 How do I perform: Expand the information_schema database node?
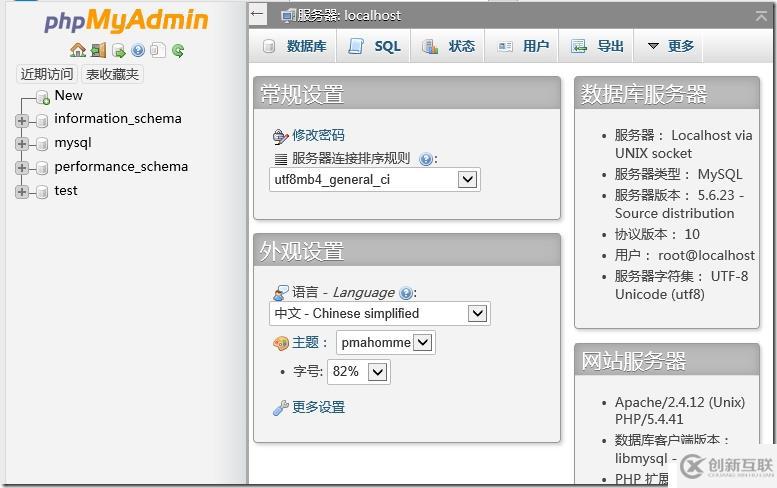point(21,120)
